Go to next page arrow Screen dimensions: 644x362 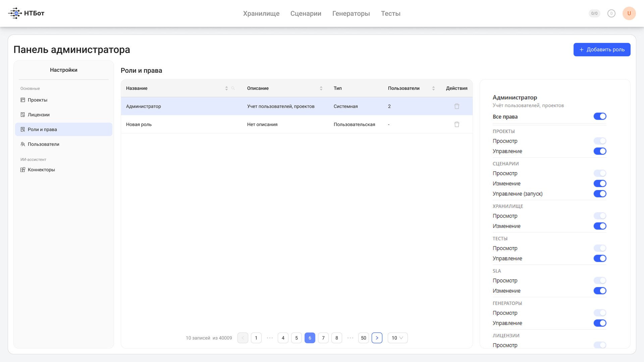point(377,338)
